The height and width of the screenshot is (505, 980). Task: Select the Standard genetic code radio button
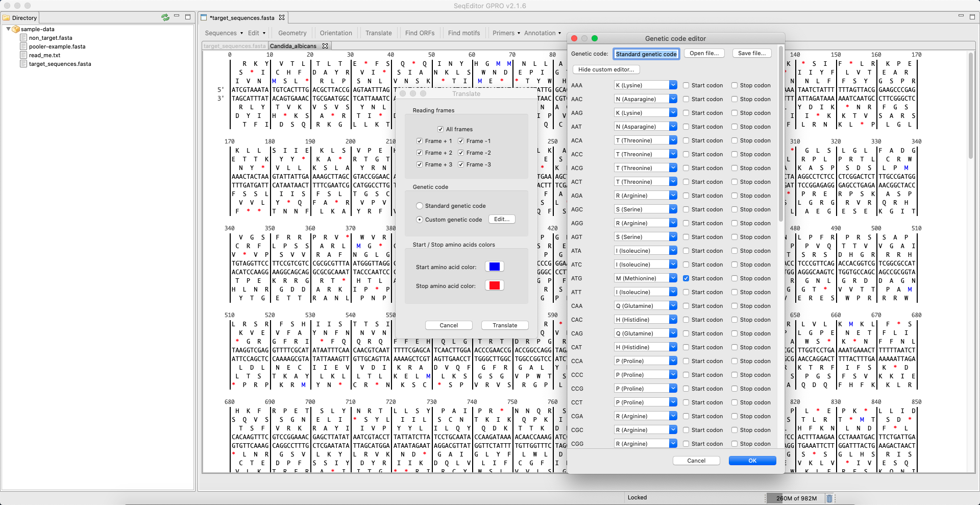[x=420, y=206]
